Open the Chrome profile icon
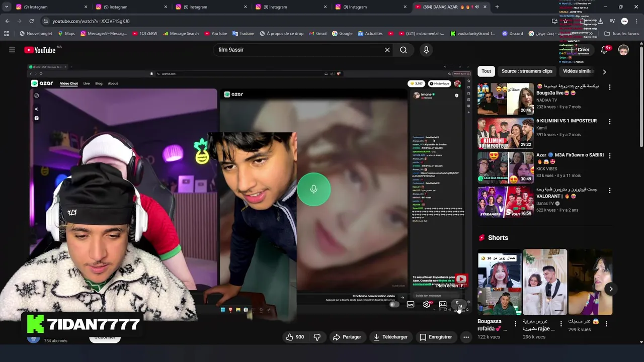The image size is (644, 362). pos(624,21)
